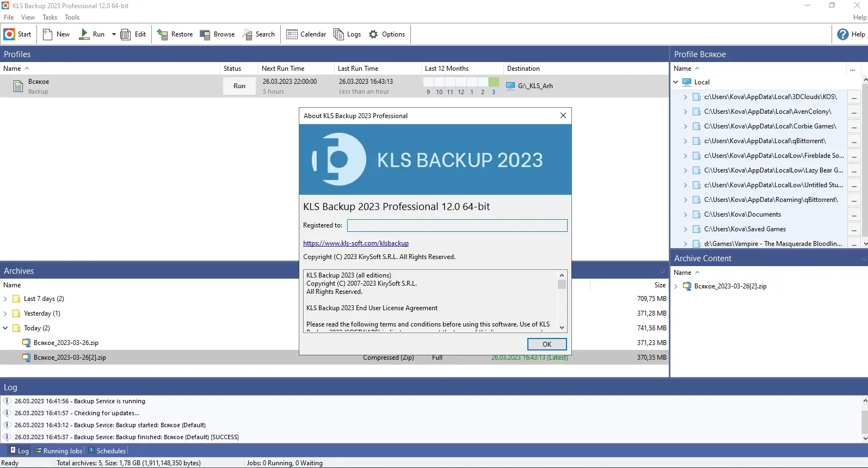Open the kls-soft.com/klsbackup link
Image resolution: width=868 pixels, height=468 pixels.
(x=356, y=243)
